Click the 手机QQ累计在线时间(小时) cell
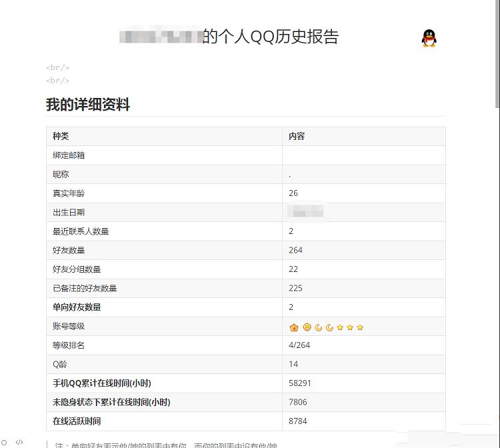 coord(164,383)
